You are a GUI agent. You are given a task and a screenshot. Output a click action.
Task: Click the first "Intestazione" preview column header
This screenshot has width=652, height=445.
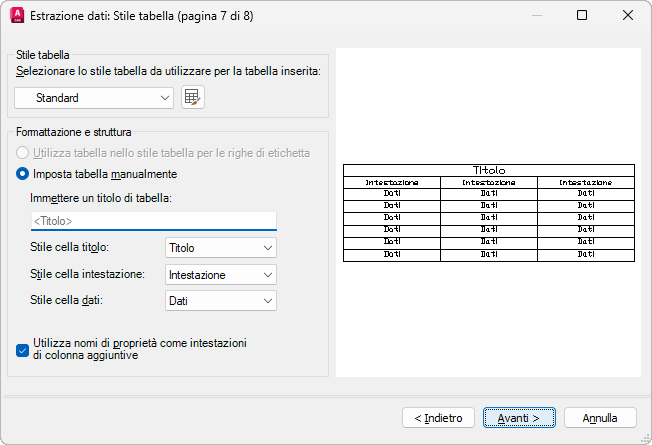point(391,183)
